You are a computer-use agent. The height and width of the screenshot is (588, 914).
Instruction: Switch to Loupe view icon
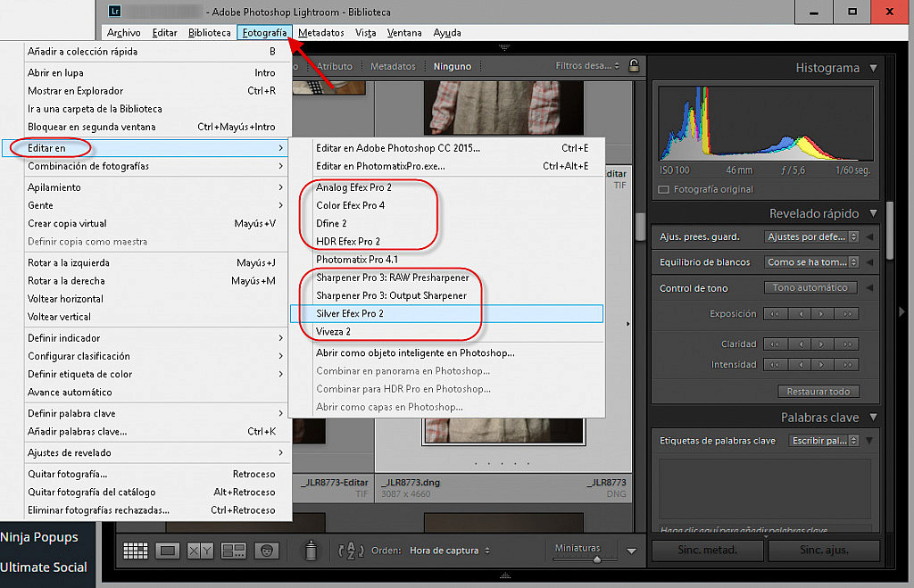[167, 551]
